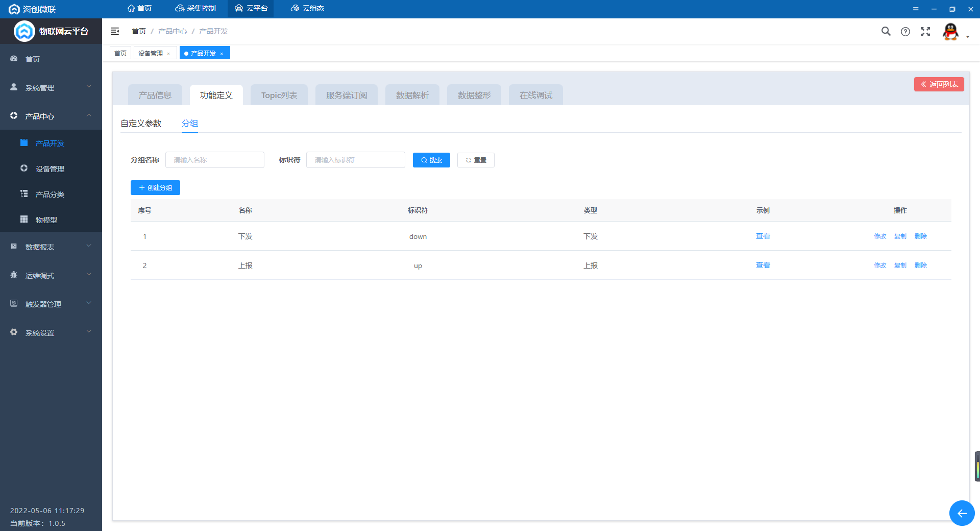Click the platform logo in the sidebar
Screen dimensions: 980x531
point(24,31)
